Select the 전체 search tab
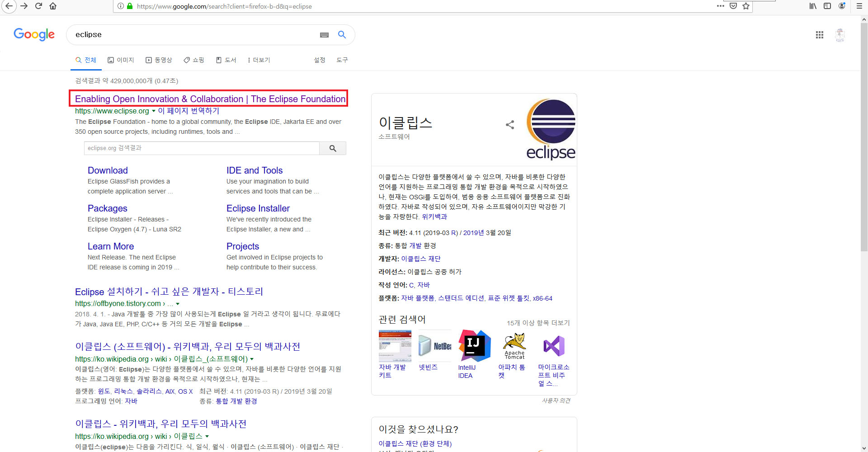868x452 pixels. (86, 60)
